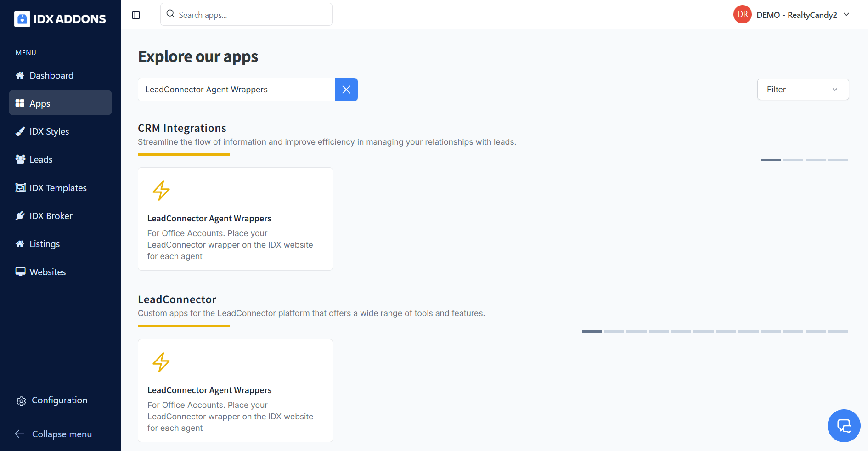Click the Listings home icon
Viewport: 868px width, 451px height.
tap(20, 244)
